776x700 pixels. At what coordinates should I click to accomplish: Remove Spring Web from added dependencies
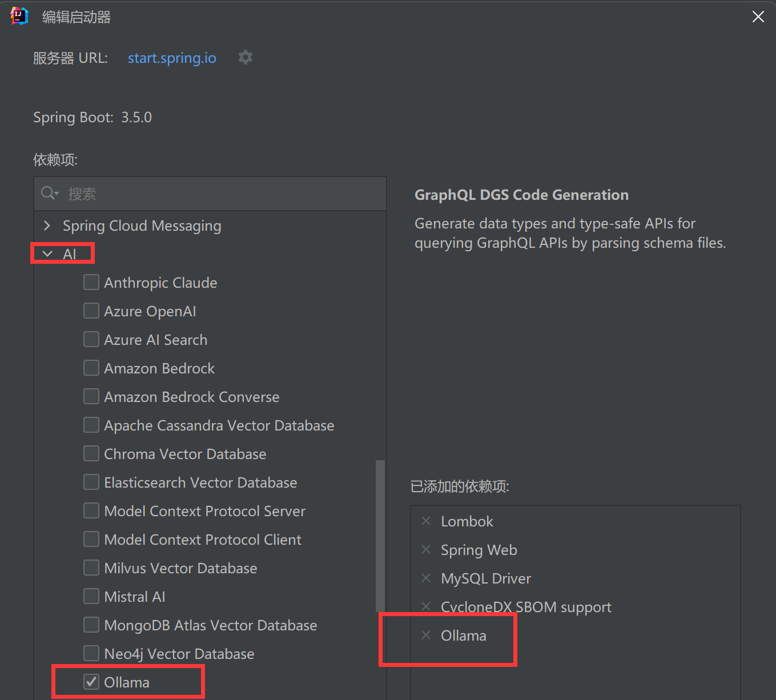click(x=426, y=549)
